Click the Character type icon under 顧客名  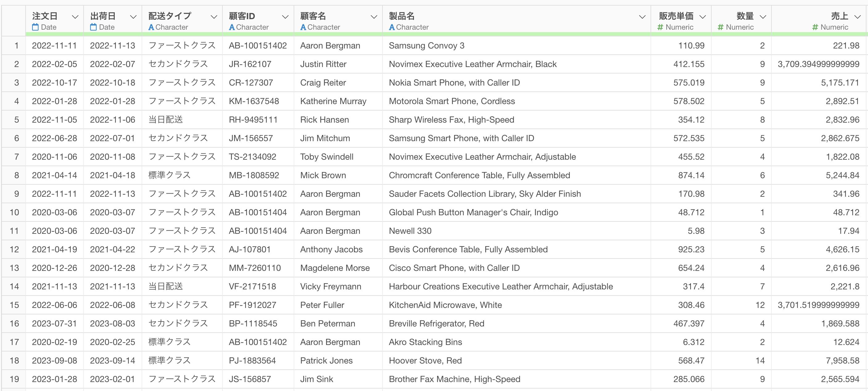[303, 27]
